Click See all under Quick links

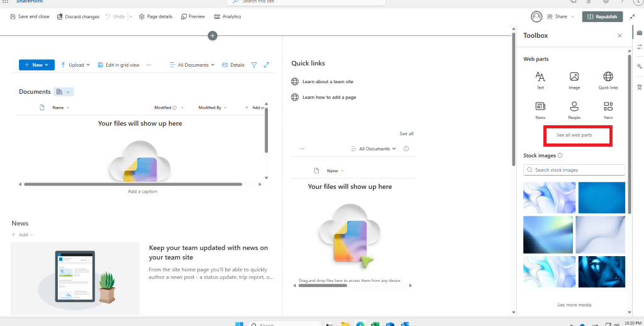coord(406,133)
